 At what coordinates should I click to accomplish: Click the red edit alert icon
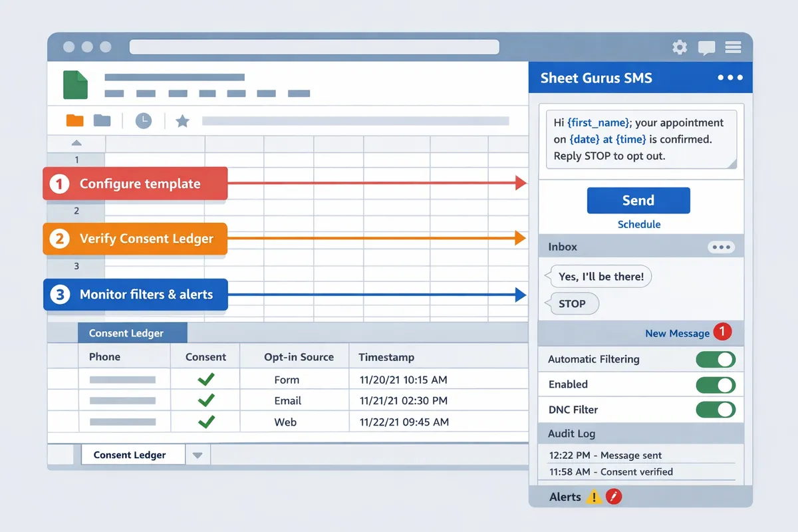click(x=614, y=496)
